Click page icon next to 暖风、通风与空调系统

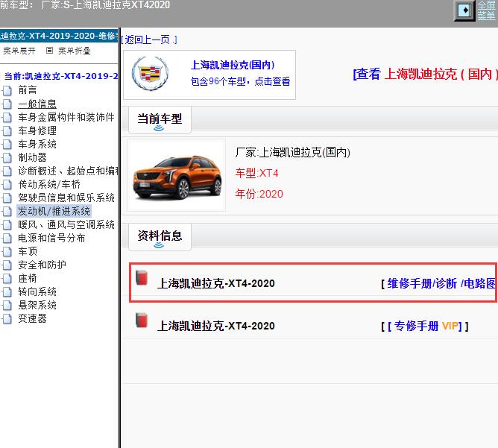[x=7, y=225]
